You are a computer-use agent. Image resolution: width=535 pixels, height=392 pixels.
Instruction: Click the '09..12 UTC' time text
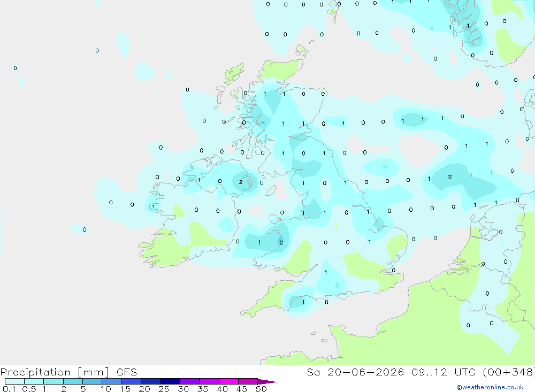coord(443,372)
